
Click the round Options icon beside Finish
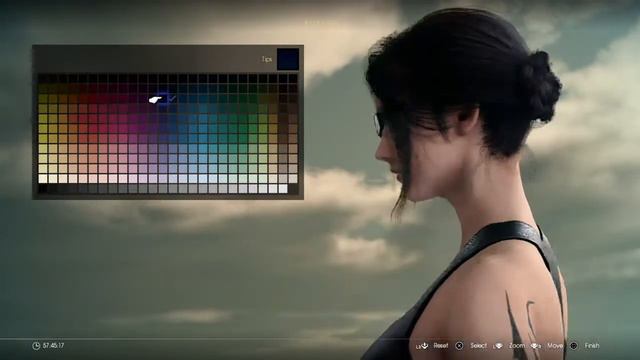point(573,346)
